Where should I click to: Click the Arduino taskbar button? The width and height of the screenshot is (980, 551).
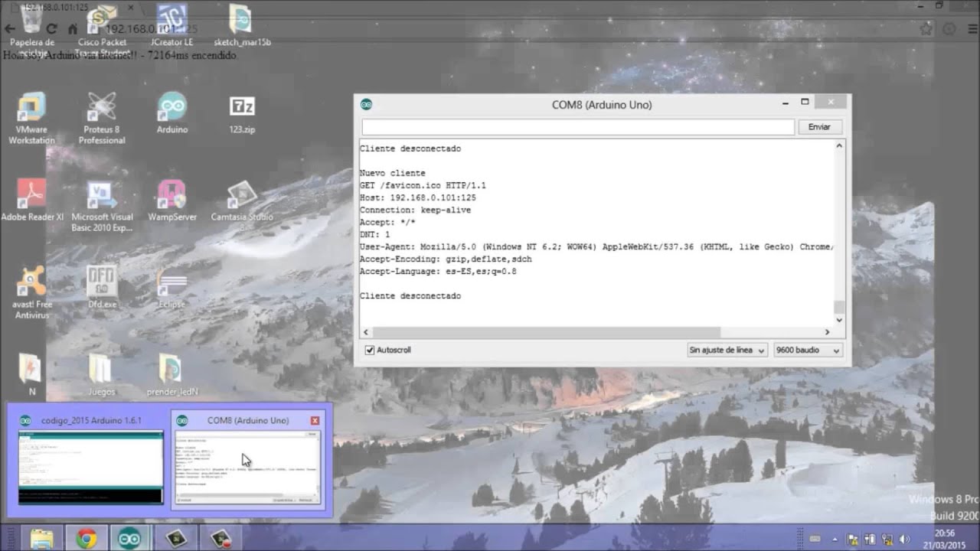129,539
